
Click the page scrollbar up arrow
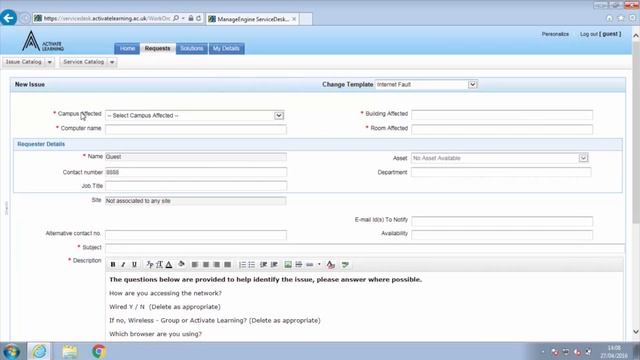click(x=636, y=36)
